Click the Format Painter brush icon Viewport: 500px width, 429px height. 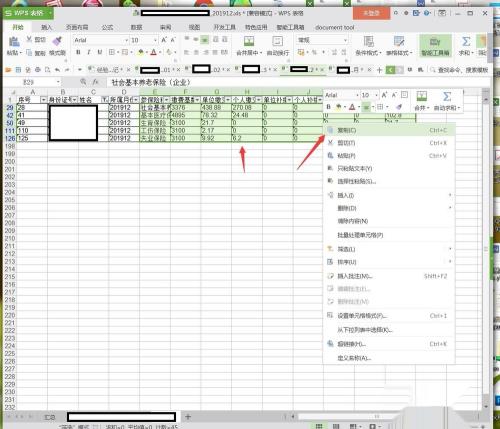coord(57,41)
